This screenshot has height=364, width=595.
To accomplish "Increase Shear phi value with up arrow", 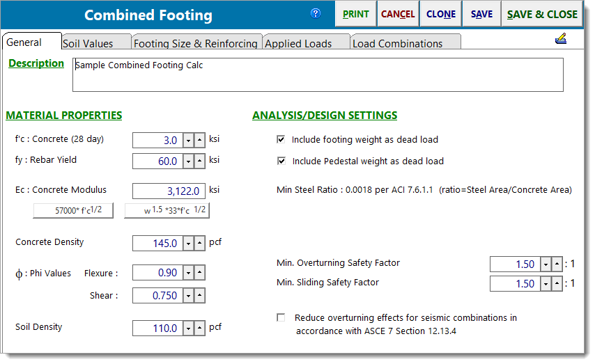I will [199, 296].
